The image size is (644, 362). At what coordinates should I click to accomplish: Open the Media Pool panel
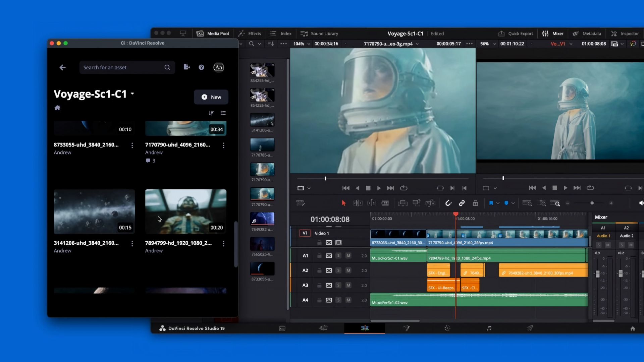tap(212, 34)
